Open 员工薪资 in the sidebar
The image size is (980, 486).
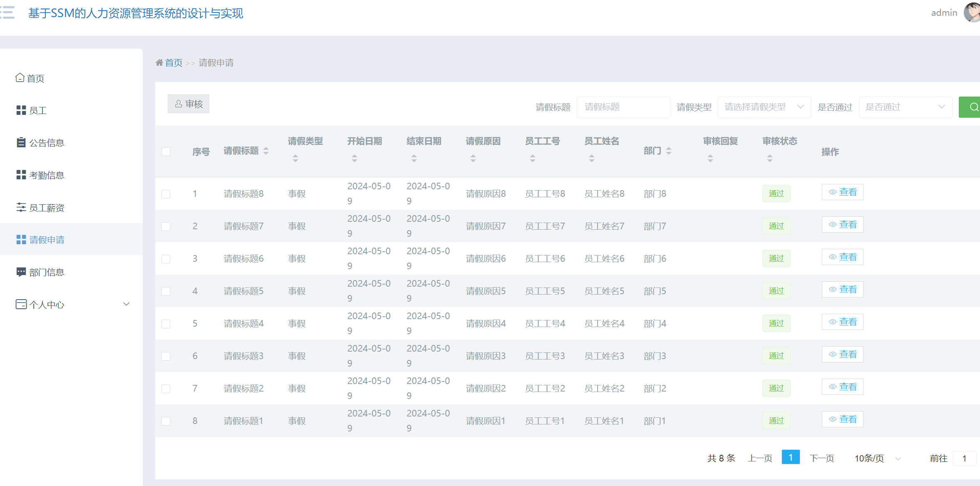point(47,208)
